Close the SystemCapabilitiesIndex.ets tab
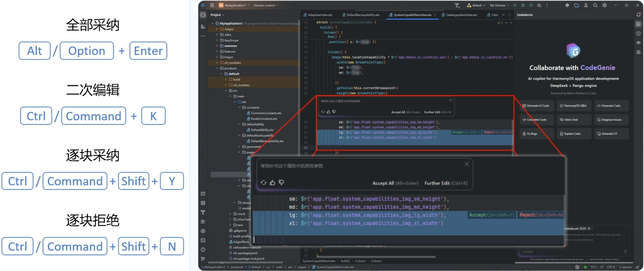644x271 pixels. pyautogui.click(x=435, y=15)
